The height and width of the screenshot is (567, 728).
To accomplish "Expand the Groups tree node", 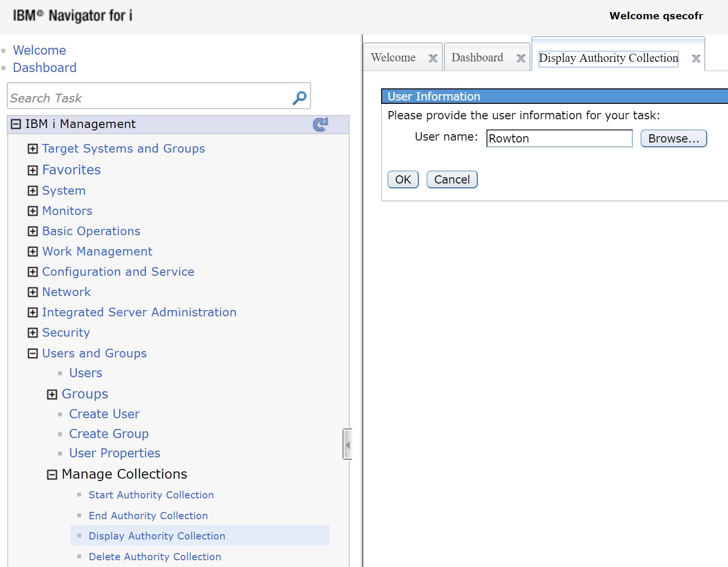I will [52, 395].
